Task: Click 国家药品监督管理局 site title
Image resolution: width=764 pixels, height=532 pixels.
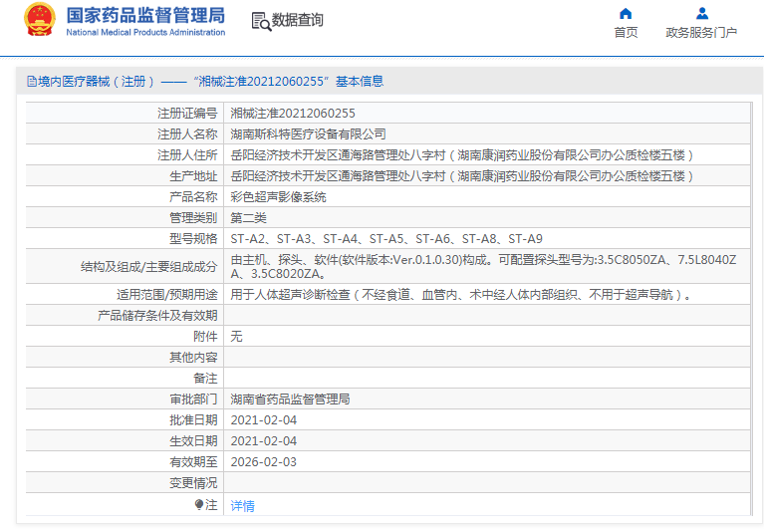Action: (x=145, y=15)
